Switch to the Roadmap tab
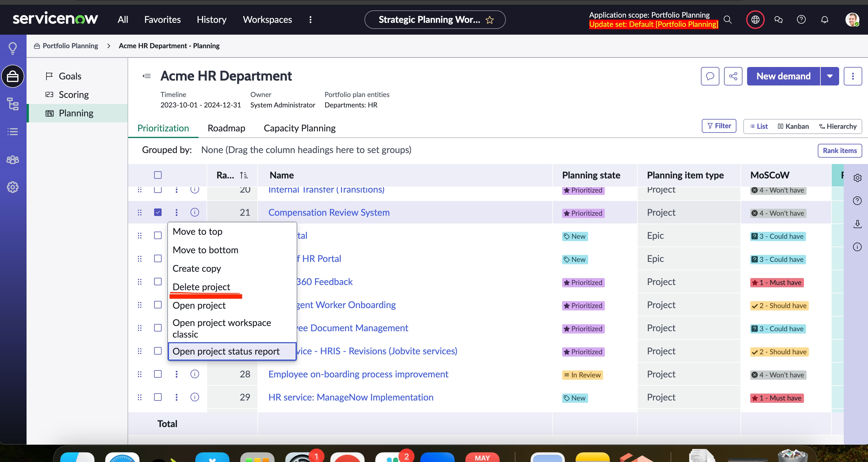The width and height of the screenshot is (868, 462). click(226, 128)
